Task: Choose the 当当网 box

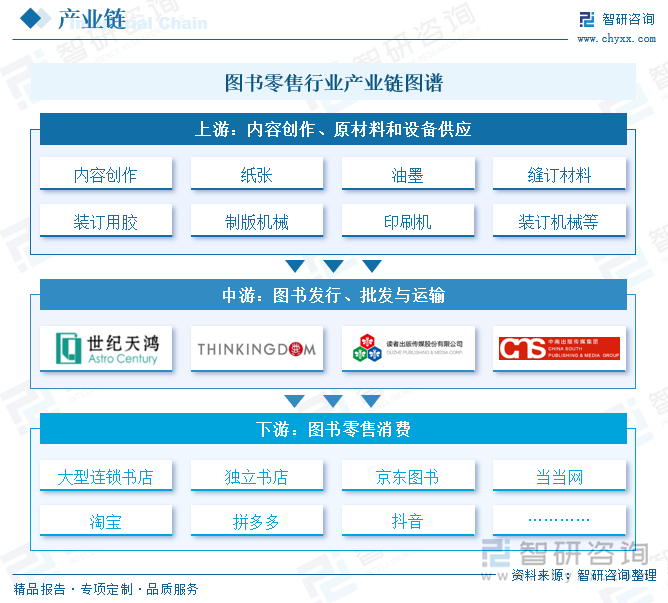Action: coord(559,476)
